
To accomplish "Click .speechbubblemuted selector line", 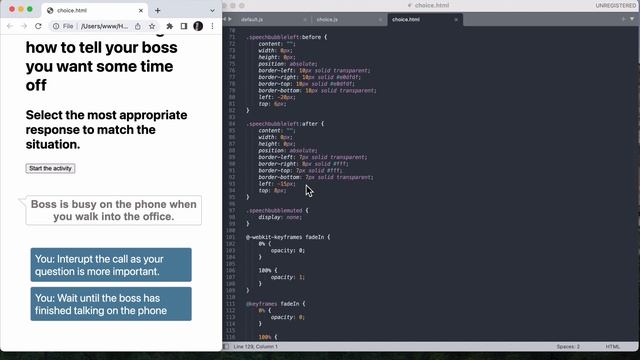I will pos(278,211).
